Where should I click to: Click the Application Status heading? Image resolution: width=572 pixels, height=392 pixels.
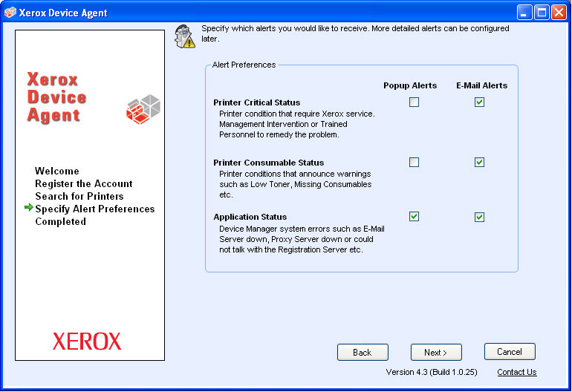(250, 217)
